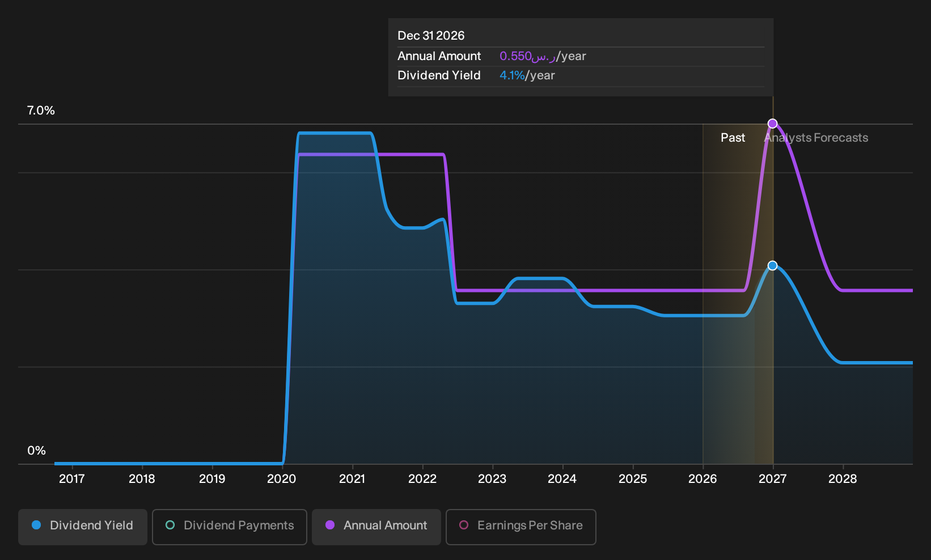This screenshot has width=931, height=560.
Task: Click the 2018 x-axis label
Action: point(142,479)
